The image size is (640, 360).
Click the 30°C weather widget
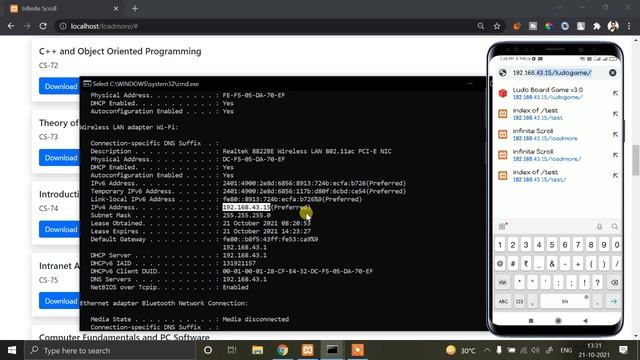pos(461,350)
